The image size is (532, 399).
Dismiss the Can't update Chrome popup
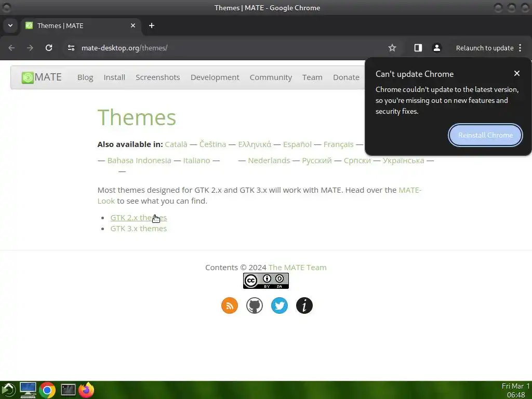[517, 73]
